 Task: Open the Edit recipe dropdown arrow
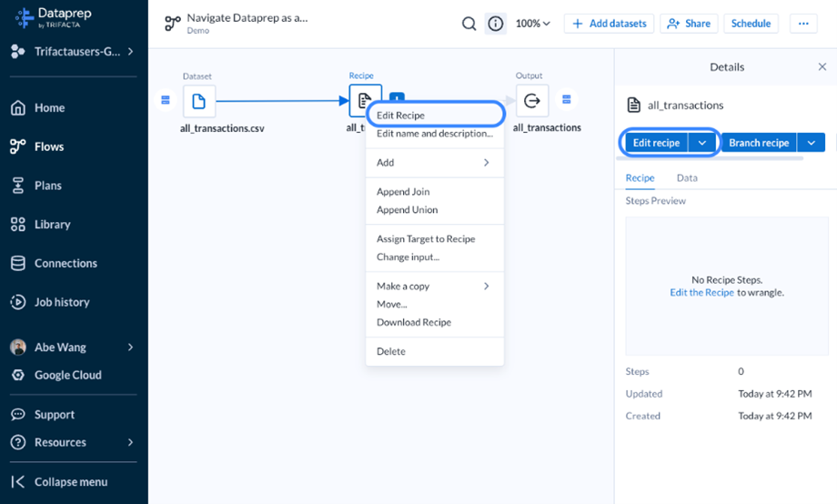(x=702, y=143)
